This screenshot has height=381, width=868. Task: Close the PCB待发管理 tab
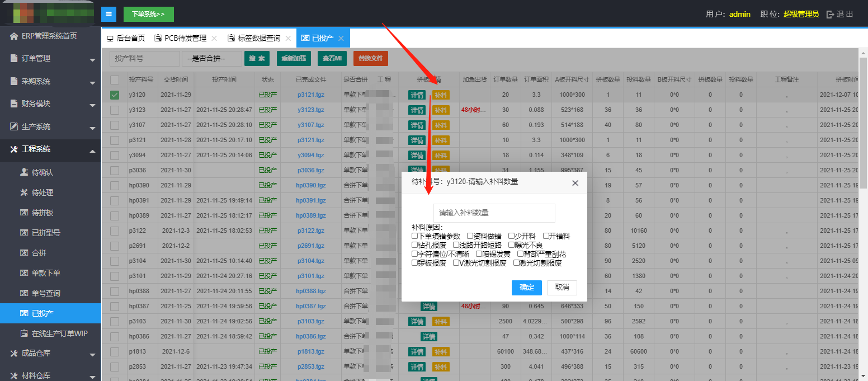214,39
